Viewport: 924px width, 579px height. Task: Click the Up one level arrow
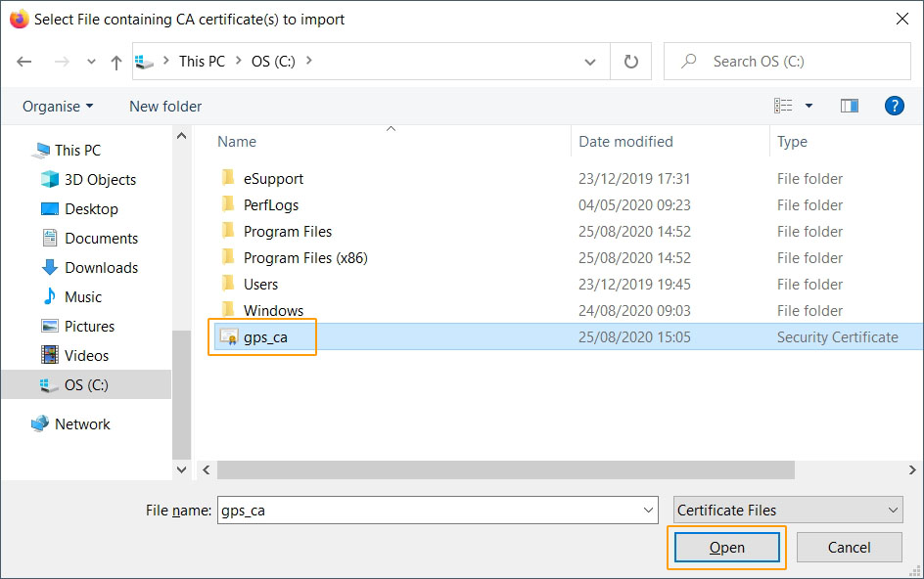tap(116, 62)
